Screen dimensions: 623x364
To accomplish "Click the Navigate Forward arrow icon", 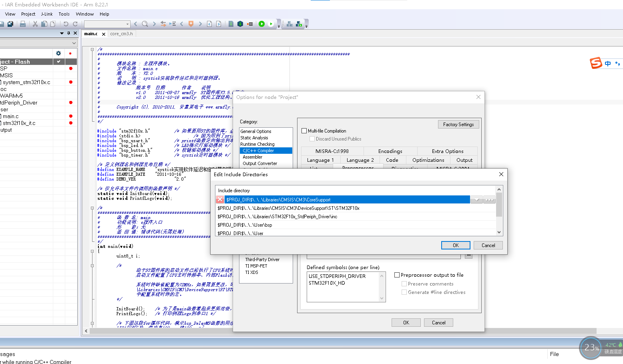I will 154,24.
